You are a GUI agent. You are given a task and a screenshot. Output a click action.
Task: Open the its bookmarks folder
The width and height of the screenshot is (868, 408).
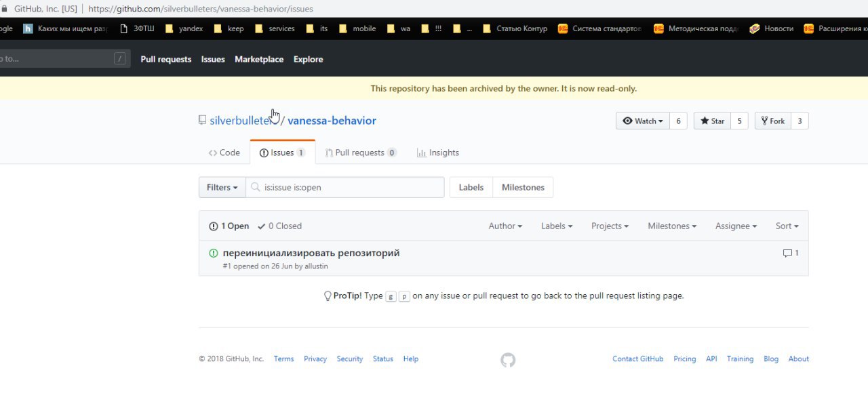point(317,28)
